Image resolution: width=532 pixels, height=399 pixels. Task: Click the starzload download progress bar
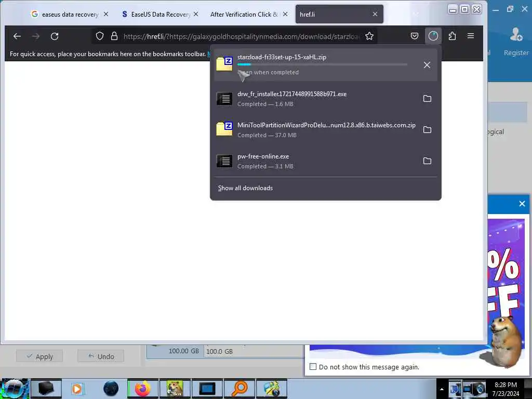click(322, 64)
